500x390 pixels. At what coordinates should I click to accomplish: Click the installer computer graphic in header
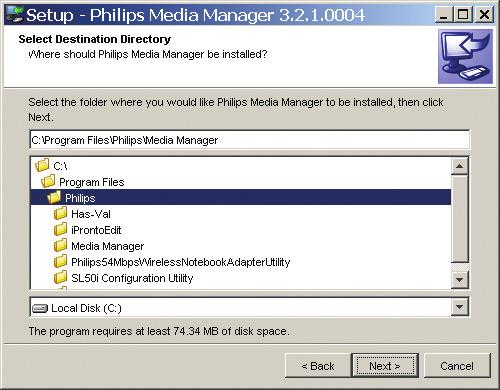tap(465, 56)
